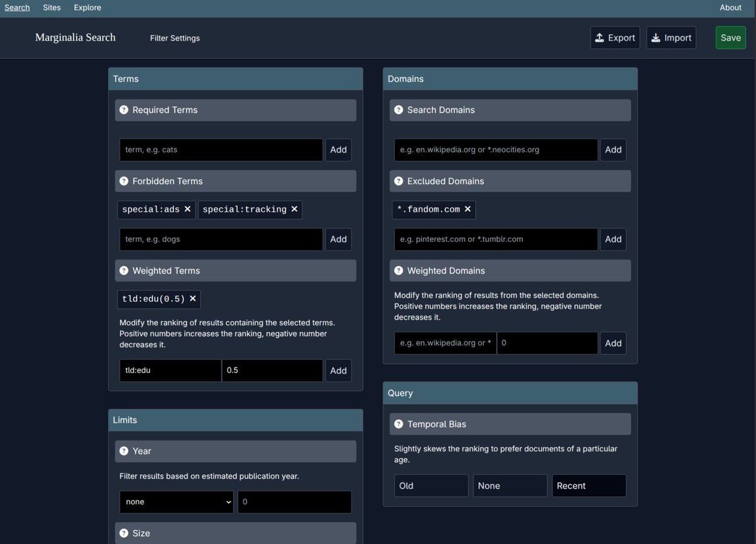Click the Limits panel header
756x544 pixels.
(x=236, y=420)
